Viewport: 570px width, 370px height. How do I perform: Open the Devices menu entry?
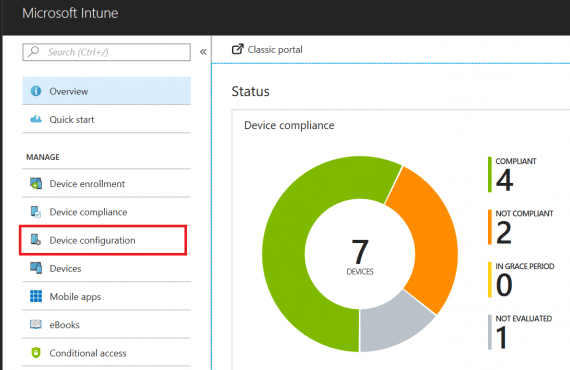pyautogui.click(x=107, y=268)
